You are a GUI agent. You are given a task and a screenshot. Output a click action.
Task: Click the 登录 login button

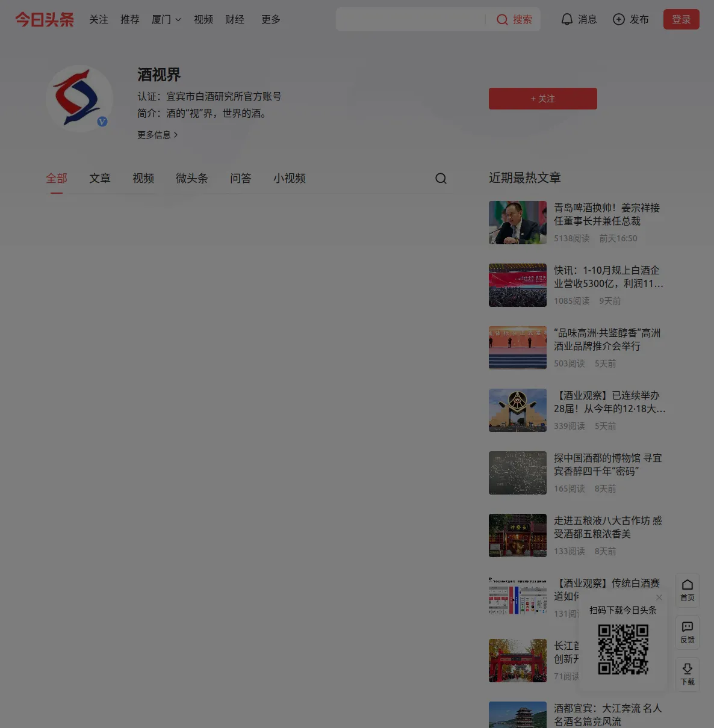click(x=681, y=19)
